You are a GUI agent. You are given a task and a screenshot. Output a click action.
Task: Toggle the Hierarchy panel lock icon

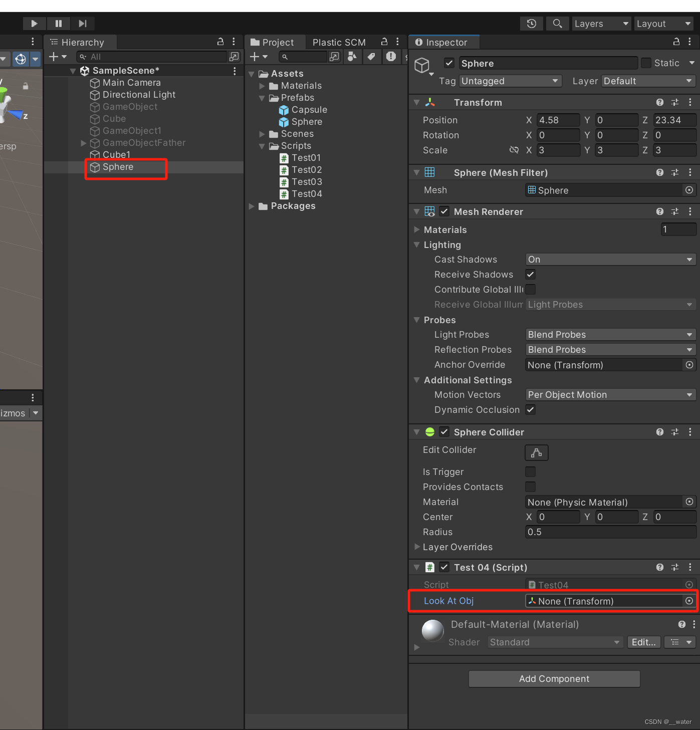click(x=220, y=42)
